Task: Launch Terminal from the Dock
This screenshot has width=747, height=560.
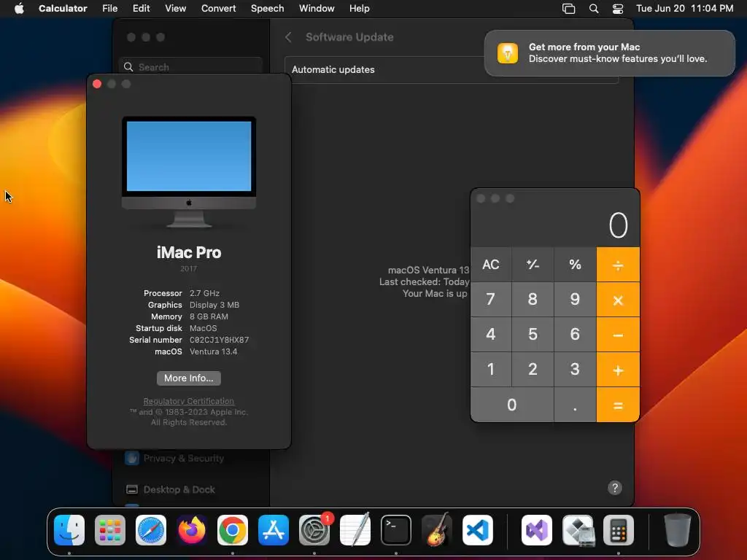Action: (396, 530)
